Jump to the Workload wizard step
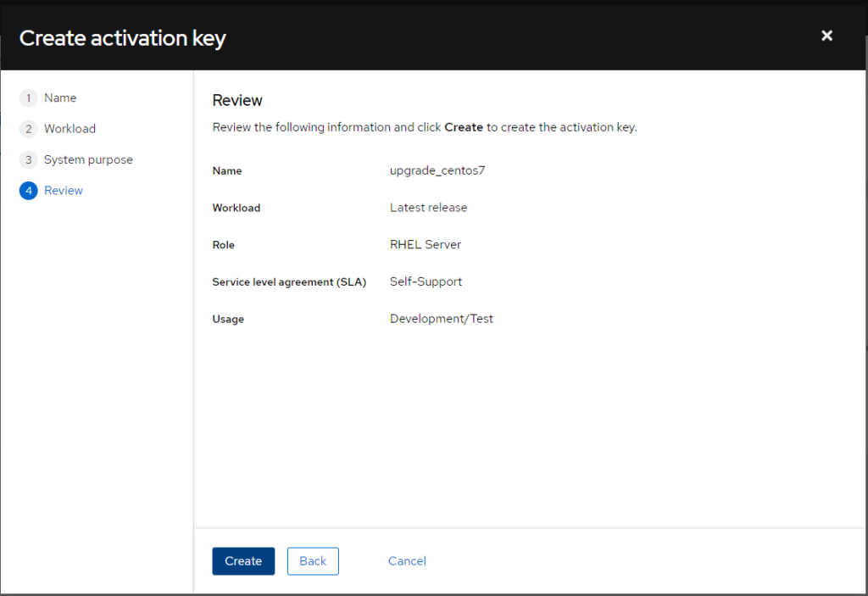 pos(70,129)
